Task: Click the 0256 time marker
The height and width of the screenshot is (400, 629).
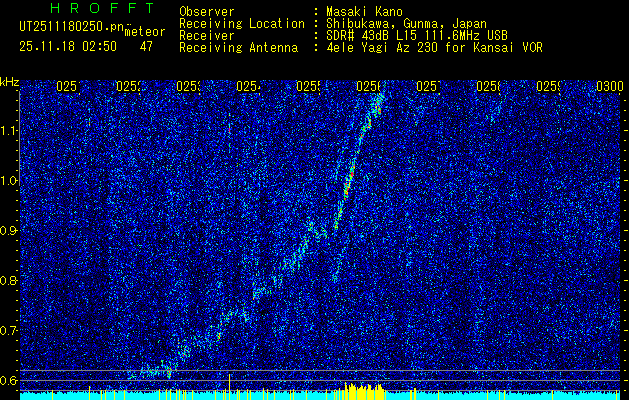Action: tap(368, 86)
